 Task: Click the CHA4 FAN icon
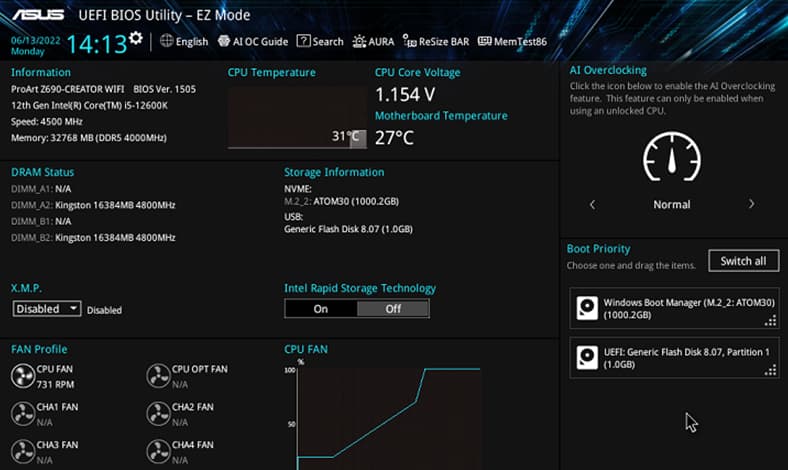pos(158,451)
